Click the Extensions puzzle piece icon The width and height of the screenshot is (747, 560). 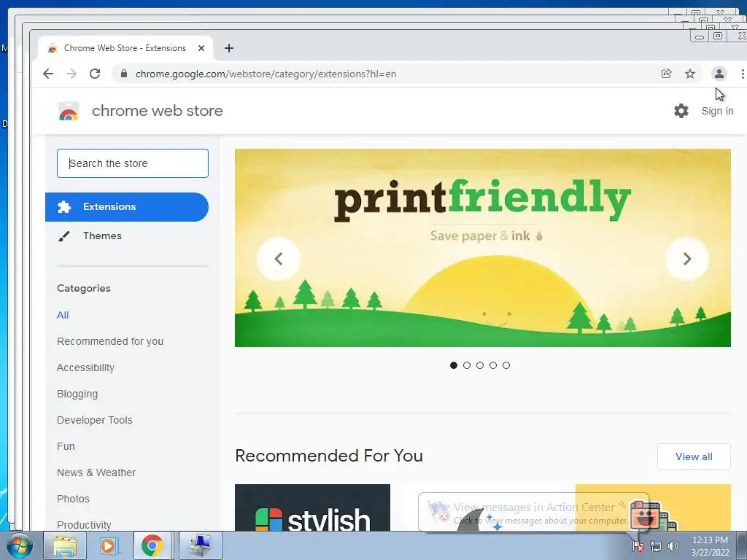click(x=64, y=206)
